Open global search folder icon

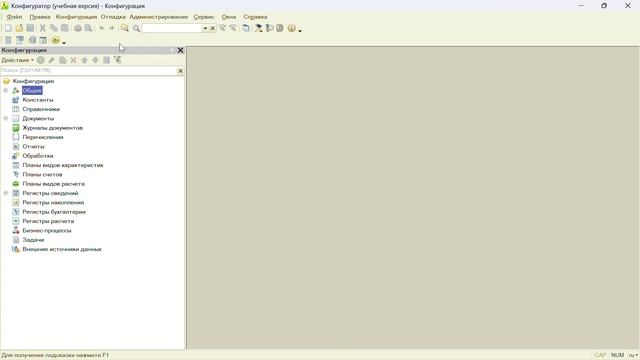[x=124, y=28]
